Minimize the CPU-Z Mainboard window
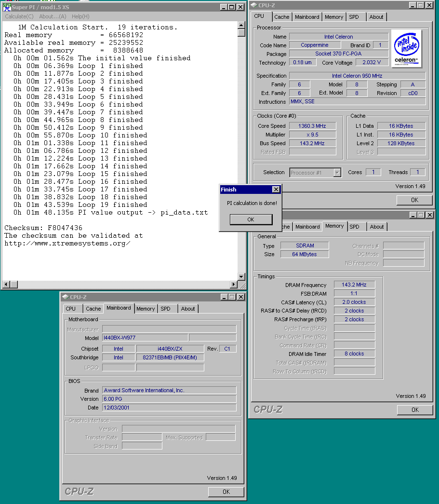Screen dimensions: 439x504 (225, 297)
